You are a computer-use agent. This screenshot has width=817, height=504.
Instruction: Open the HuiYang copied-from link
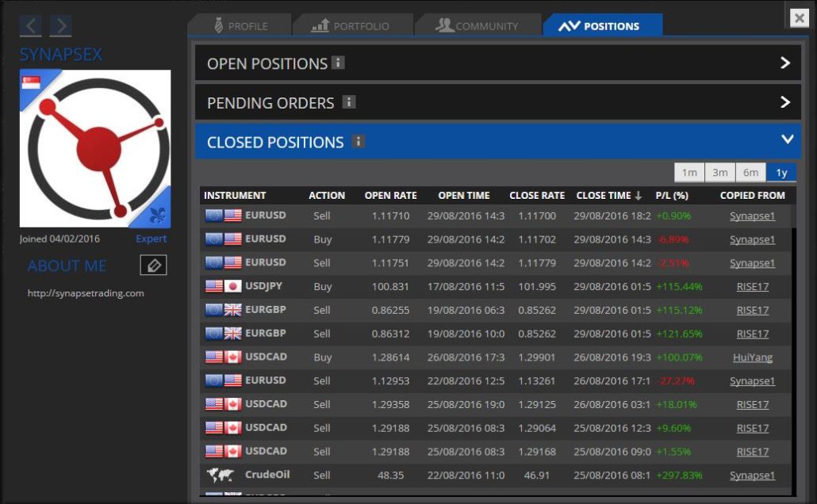(x=752, y=357)
